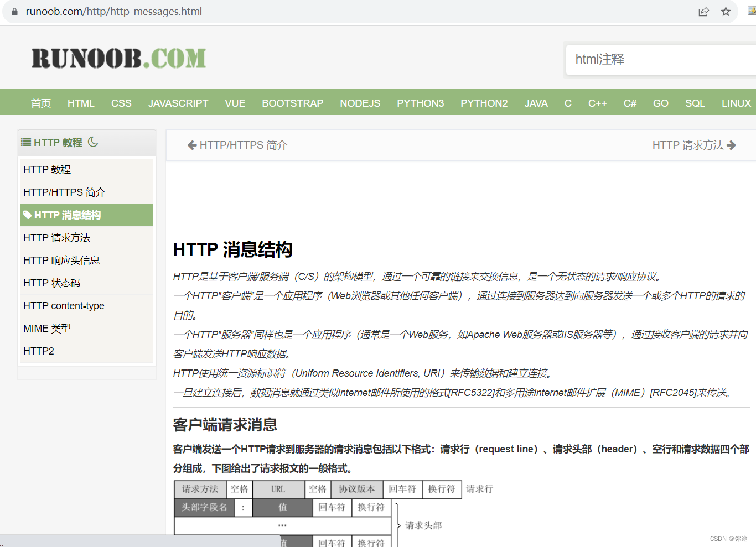Click the share icon in the address bar
The height and width of the screenshot is (547, 756).
point(703,11)
